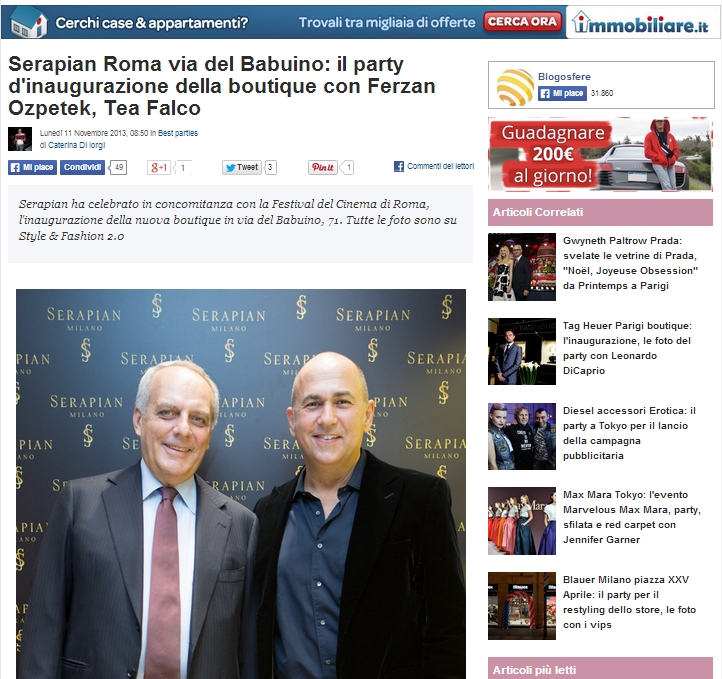Click the Facebook Mi piace button under article
722x679 pixels.
point(32,167)
